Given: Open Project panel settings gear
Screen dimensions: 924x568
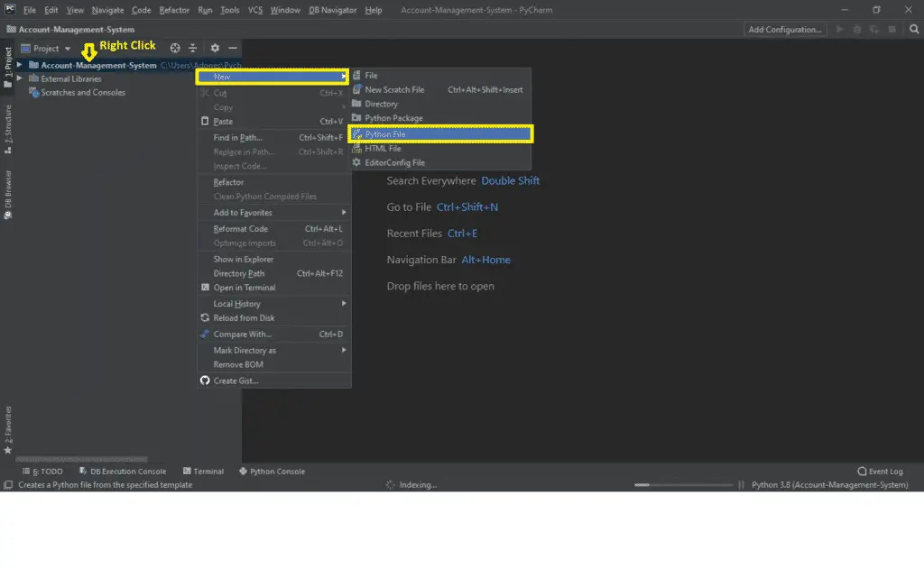Looking at the screenshot, I should pos(214,48).
